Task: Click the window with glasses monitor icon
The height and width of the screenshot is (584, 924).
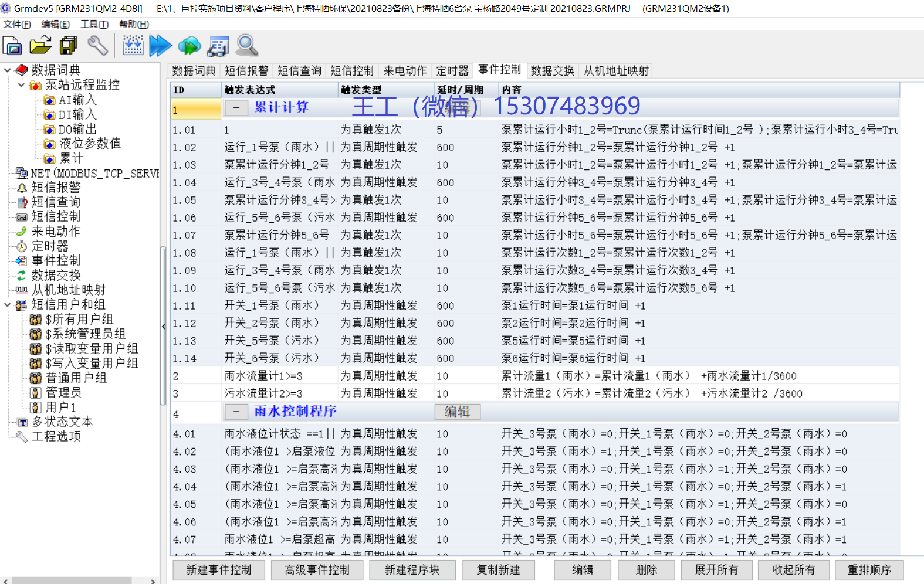Action: click(x=218, y=46)
